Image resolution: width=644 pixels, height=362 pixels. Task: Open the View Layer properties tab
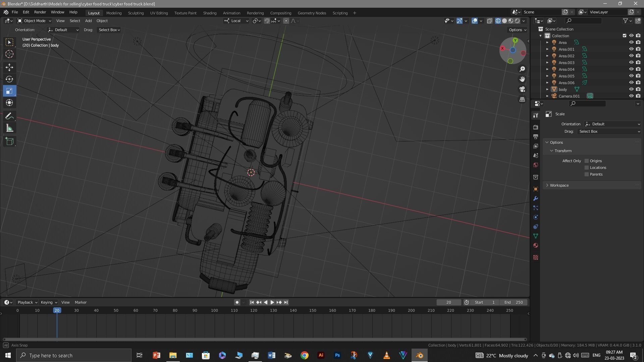coord(536,146)
